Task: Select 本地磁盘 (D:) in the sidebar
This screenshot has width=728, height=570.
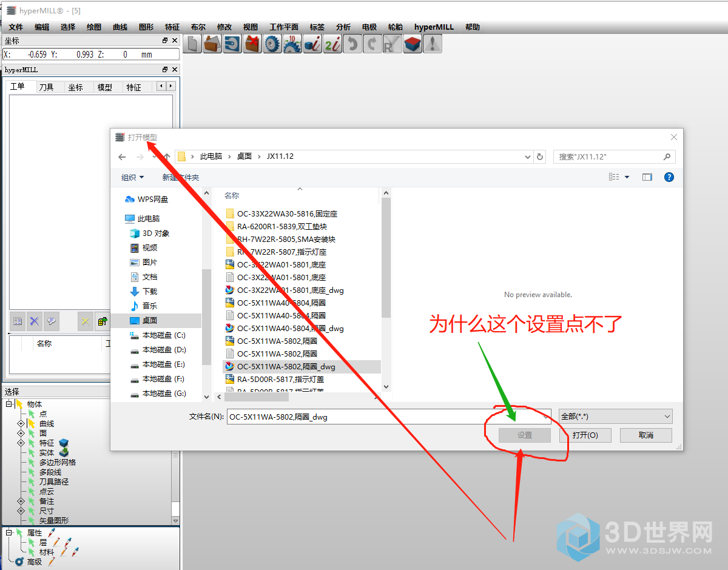Action: (x=164, y=350)
